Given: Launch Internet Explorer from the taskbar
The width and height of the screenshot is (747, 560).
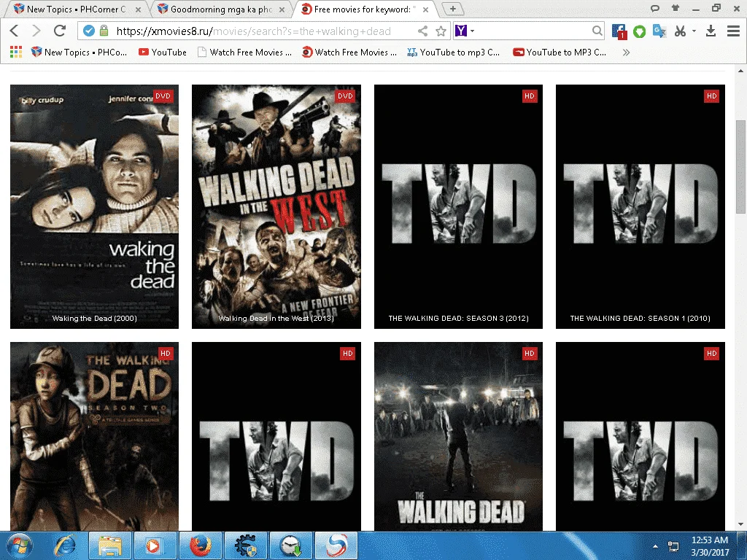Looking at the screenshot, I should pyautogui.click(x=65, y=545).
